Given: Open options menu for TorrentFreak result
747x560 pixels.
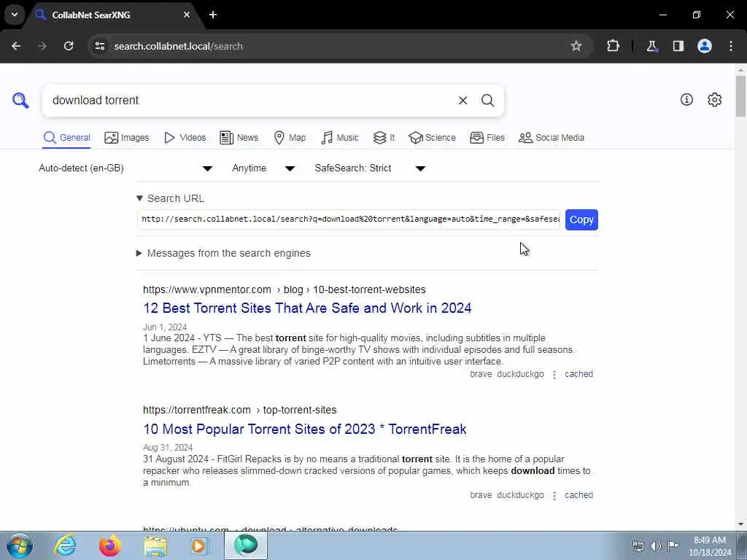Looking at the screenshot, I should (x=554, y=496).
